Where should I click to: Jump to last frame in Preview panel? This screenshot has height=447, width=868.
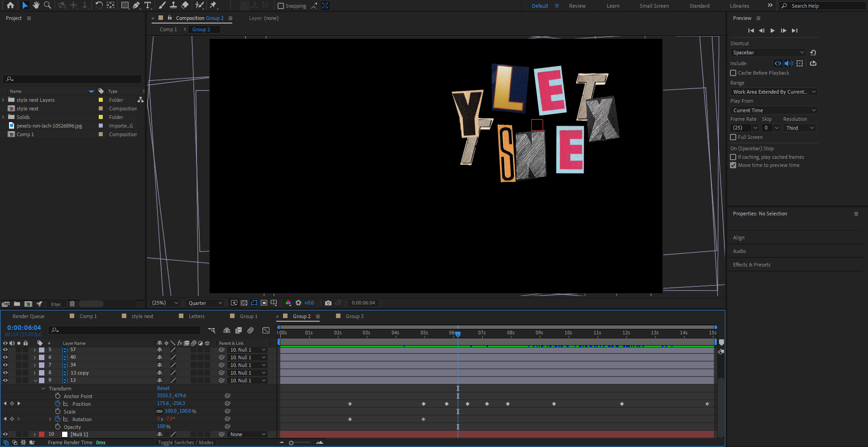tap(795, 30)
